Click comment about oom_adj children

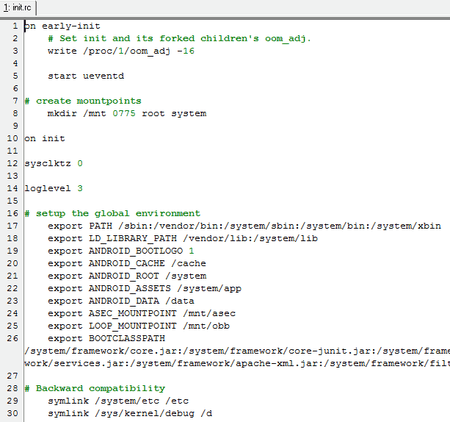pyautogui.click(x=179, y=38)
